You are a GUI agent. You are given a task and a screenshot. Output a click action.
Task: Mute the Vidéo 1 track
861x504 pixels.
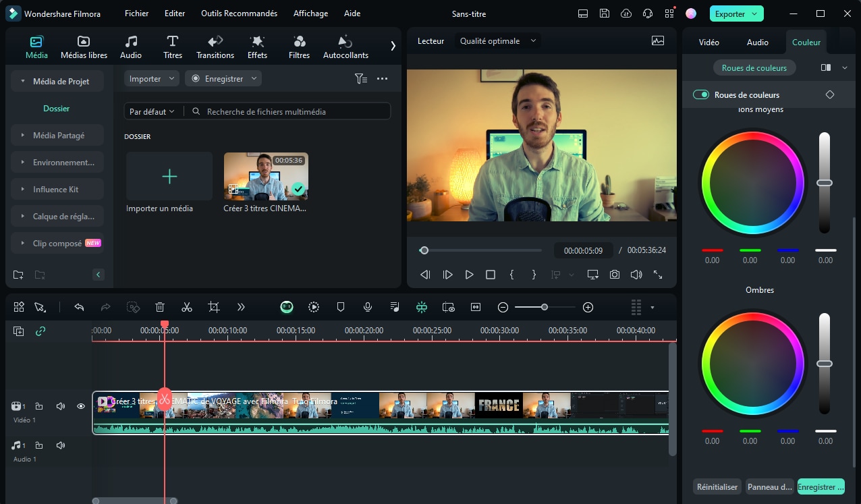point(61,406)
